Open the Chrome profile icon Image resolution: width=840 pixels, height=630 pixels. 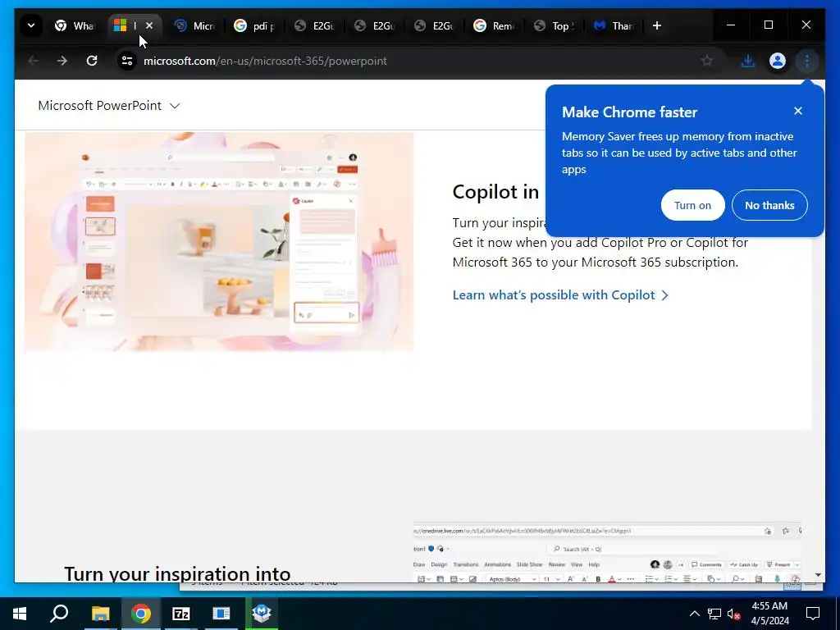pyautogui.click(x=778, y=61)
